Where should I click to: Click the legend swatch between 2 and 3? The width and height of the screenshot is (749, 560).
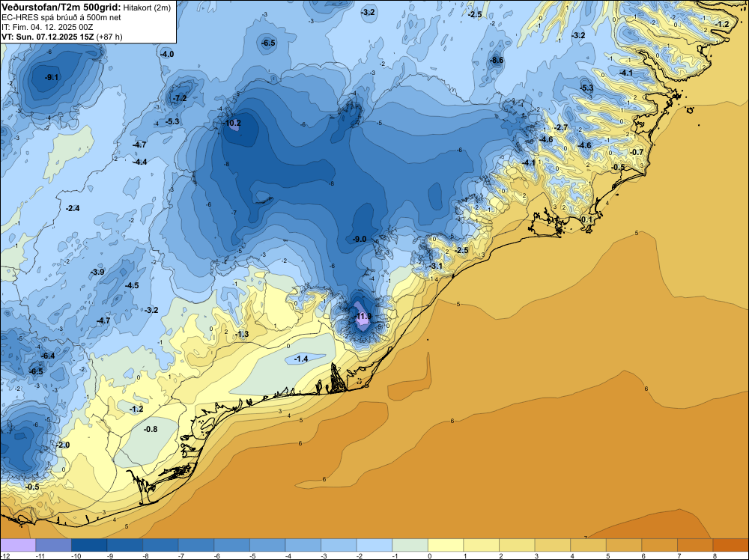tap(517, 545)
